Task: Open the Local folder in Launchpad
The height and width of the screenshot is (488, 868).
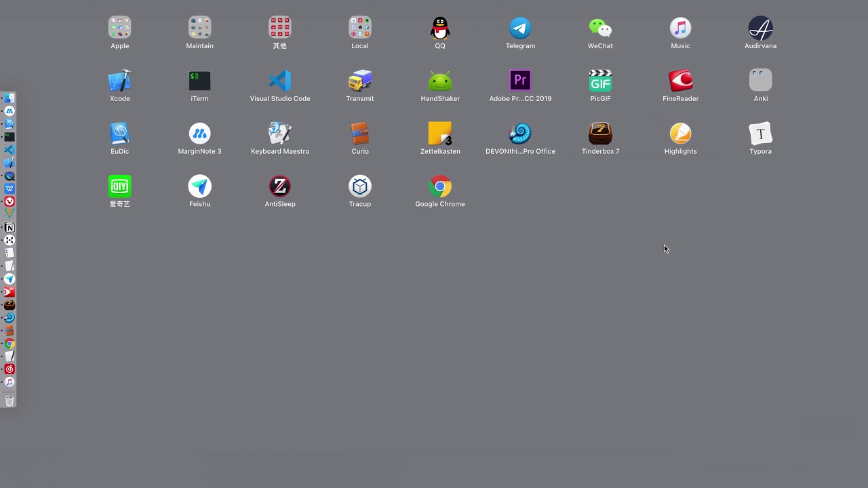Action: click(359, 28)
